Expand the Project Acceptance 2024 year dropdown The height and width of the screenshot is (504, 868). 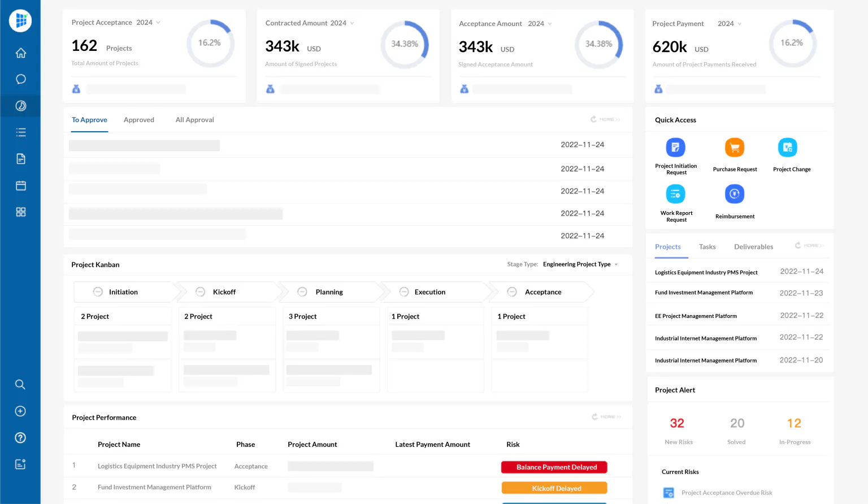(x=149, y=23)
